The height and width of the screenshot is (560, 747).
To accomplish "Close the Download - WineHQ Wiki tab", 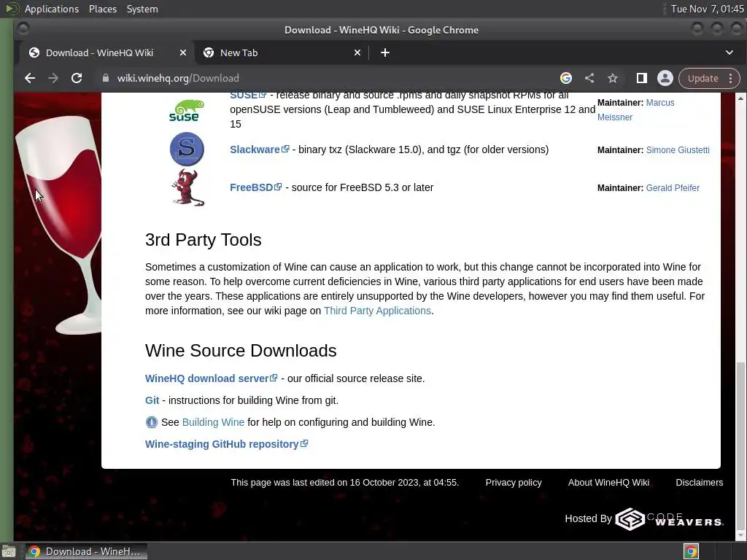I will (183, 52).
